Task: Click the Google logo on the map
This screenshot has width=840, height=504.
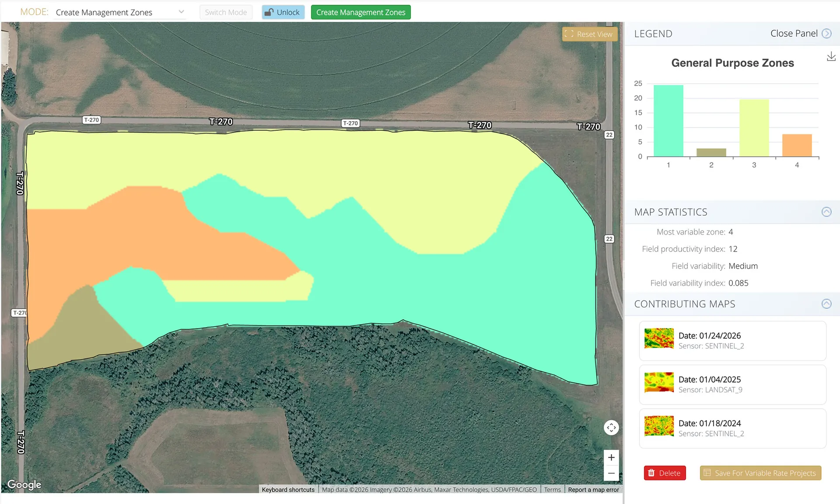Action: point(24,484)
